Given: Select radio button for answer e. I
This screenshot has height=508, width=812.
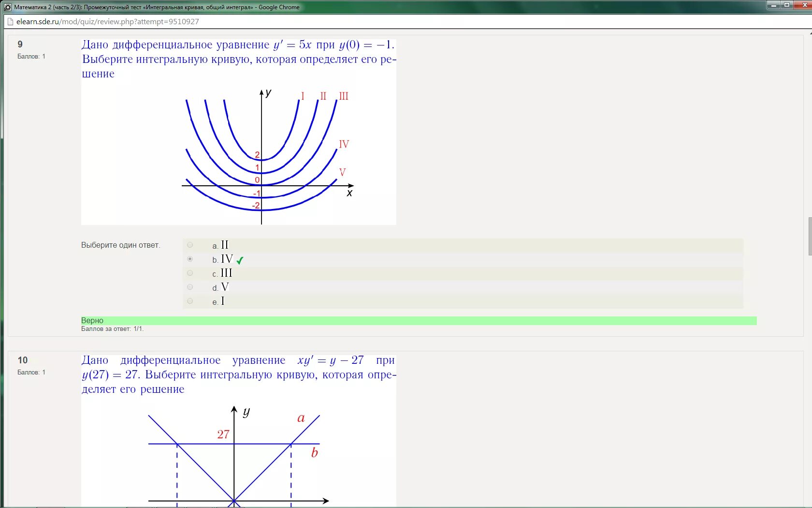Looking at the screenshot, I should pyautogui.click(x=190, y=301).
